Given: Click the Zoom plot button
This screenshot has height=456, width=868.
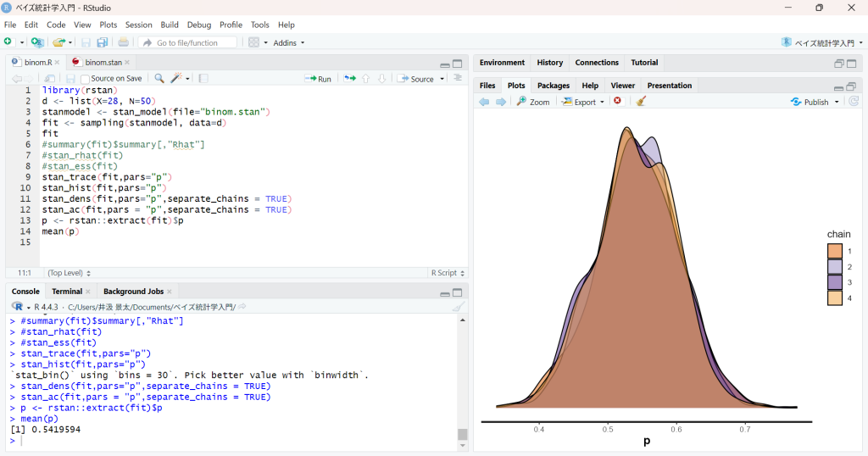Looking at the screenshot, I should coord(533,102).
